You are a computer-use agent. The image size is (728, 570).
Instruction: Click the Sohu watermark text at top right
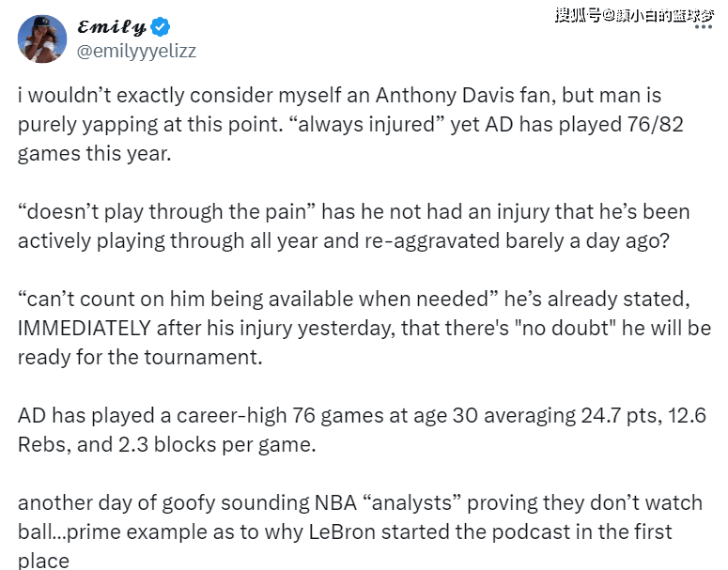[634, 15]
